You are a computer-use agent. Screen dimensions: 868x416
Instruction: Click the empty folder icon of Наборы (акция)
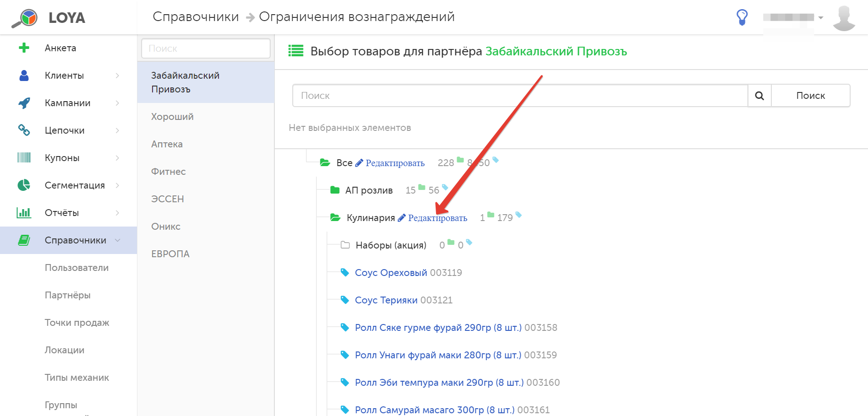(x=345, y=245)
